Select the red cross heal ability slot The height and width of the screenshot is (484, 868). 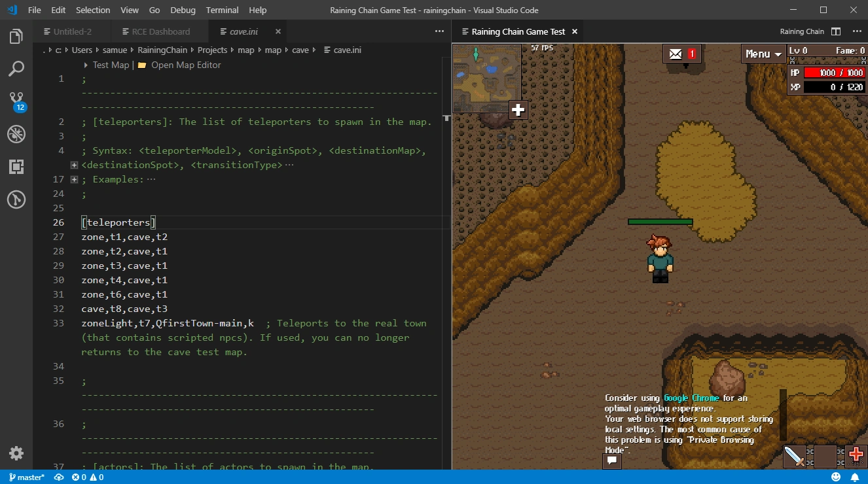[x=856, y=456]
